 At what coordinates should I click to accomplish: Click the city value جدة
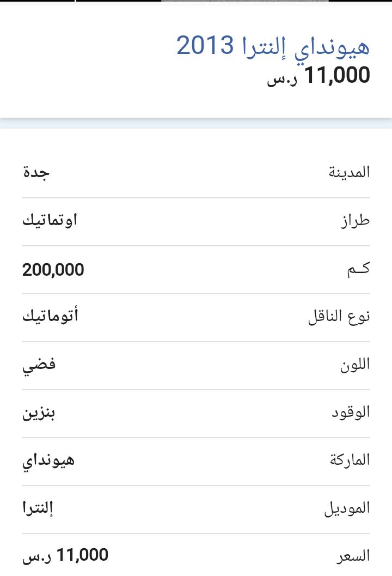[36, 172]
